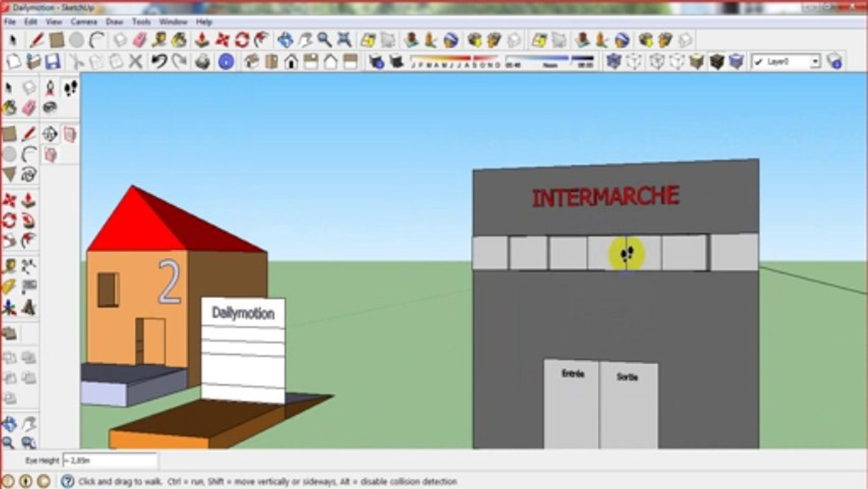Toggle Display Section Cuts icon

[x=50, y=155]
